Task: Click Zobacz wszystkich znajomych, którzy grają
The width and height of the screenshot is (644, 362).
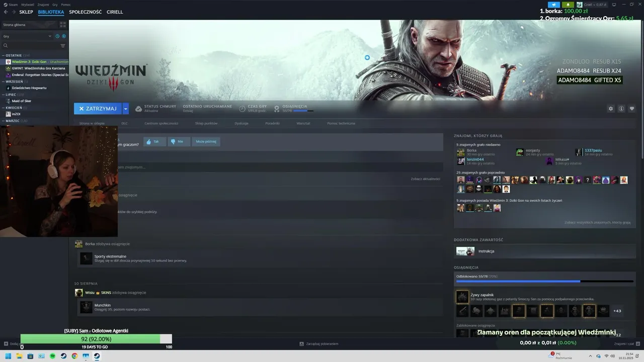Action: tap(597, 222)
